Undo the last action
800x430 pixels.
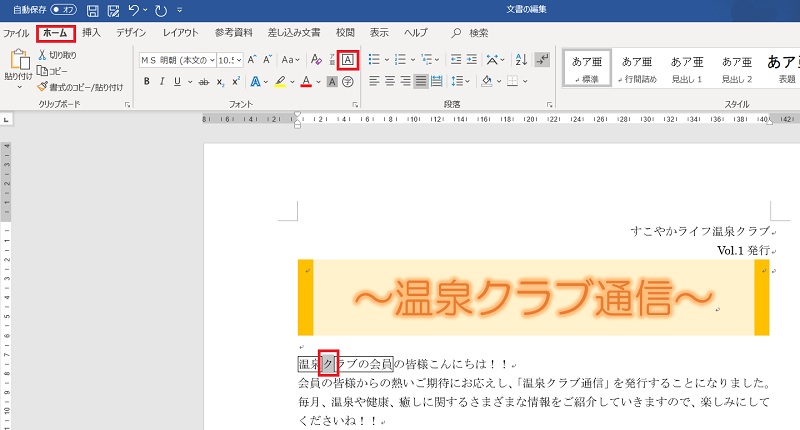click(x=134, y=10)
